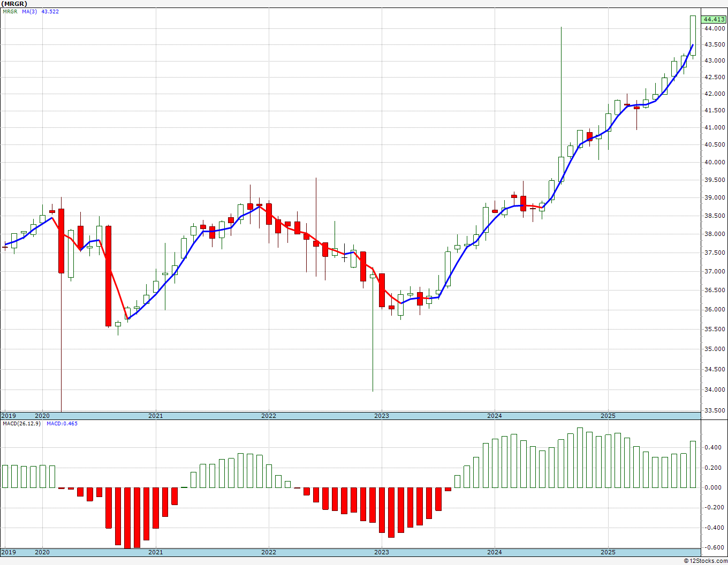
Task: Select the 39.500 price axis label
Action: 715,180
